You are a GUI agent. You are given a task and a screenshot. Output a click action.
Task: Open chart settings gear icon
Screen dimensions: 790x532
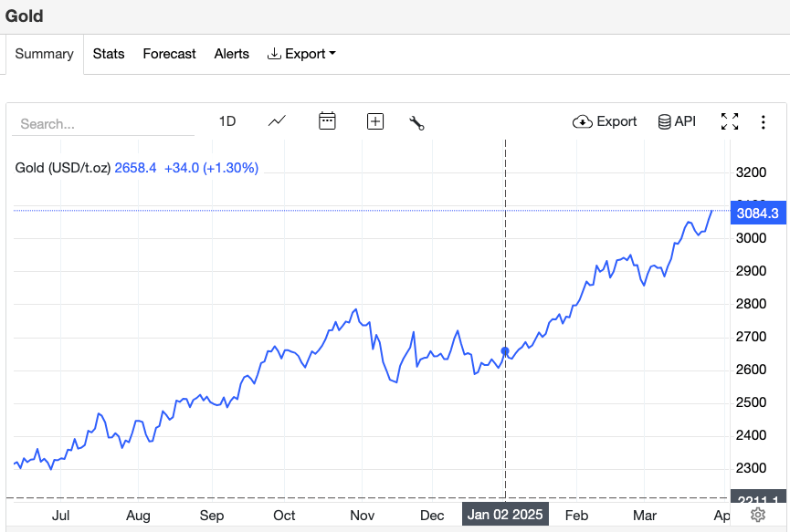click(x=758, y=515)
